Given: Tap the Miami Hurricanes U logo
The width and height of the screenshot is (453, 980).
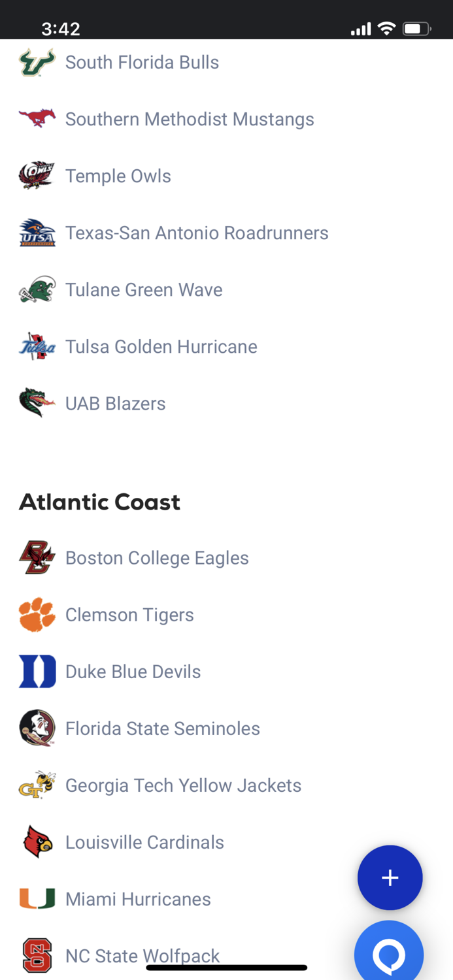Looking at the screenshot, I should [x=37, y=898].
